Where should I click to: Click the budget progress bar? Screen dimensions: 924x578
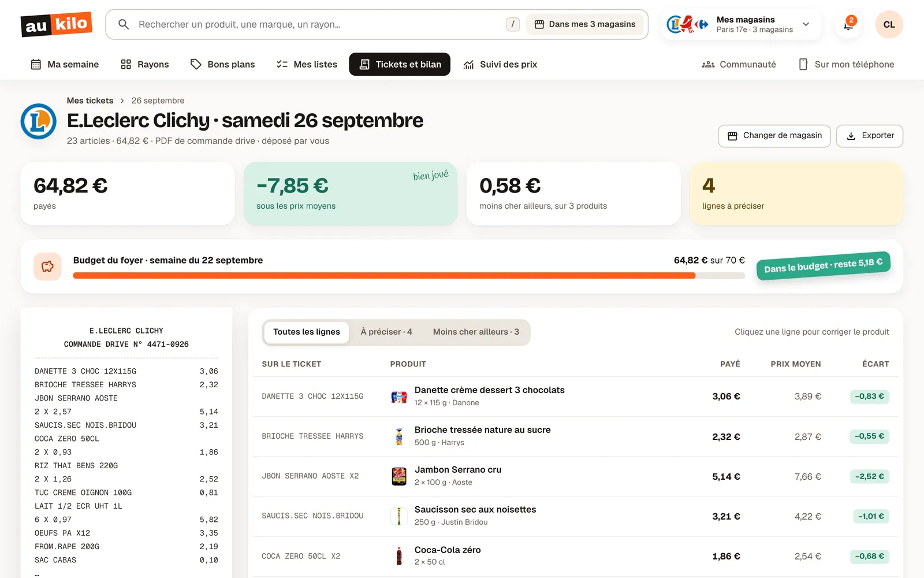coord(409,276)
